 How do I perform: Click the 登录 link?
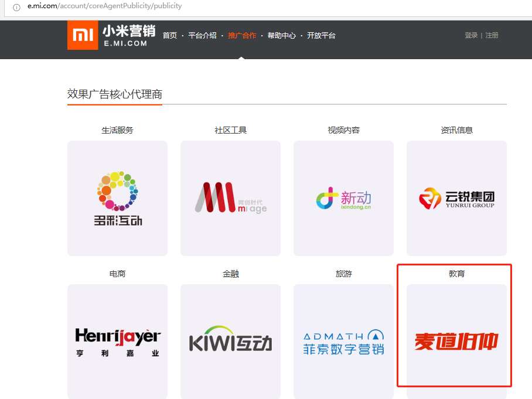click(471, 35)
